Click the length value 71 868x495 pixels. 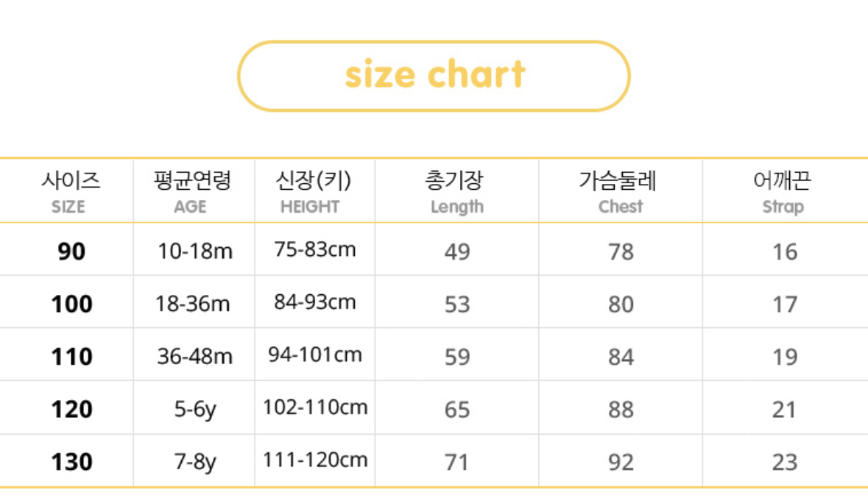tap(456, 462)
